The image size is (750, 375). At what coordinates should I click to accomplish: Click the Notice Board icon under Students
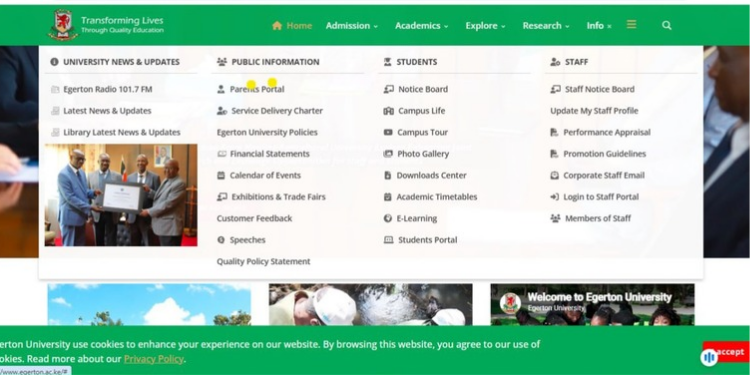click(388, 89)
